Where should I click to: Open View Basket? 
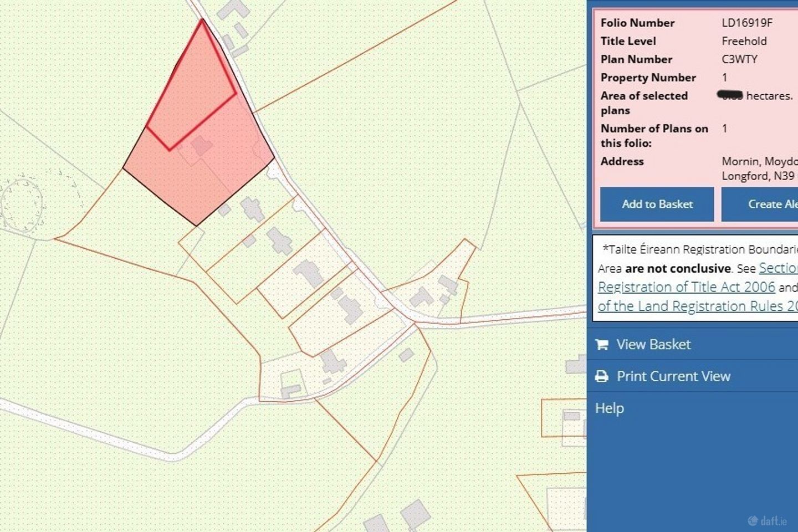click(654, 344)
